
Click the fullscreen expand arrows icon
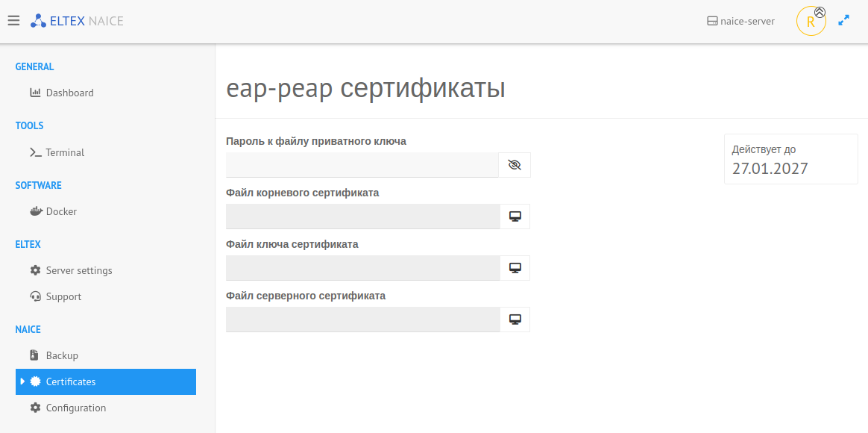(x=843, y=21)
